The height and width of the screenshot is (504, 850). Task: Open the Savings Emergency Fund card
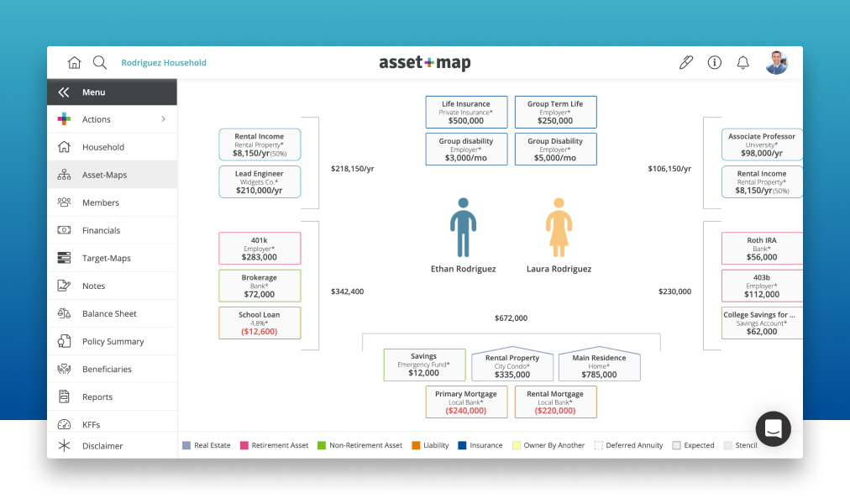coord(424,365)
